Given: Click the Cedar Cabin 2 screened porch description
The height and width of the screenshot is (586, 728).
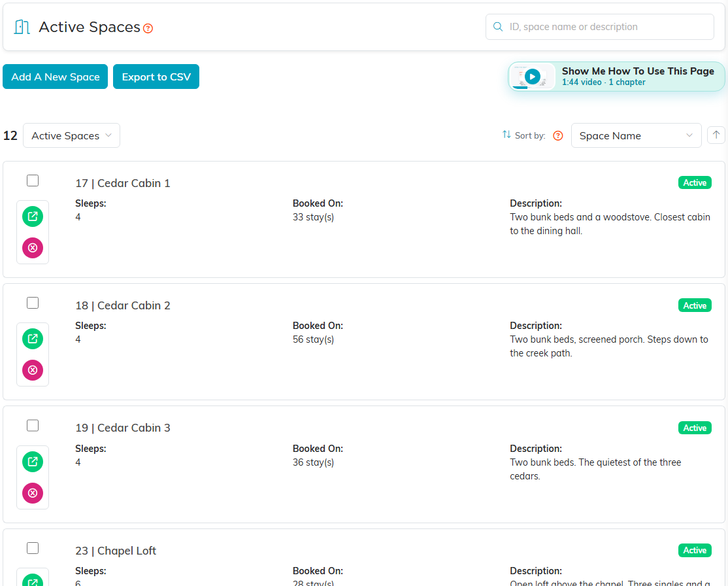Looking at the screenshot, I should (608, 346).
